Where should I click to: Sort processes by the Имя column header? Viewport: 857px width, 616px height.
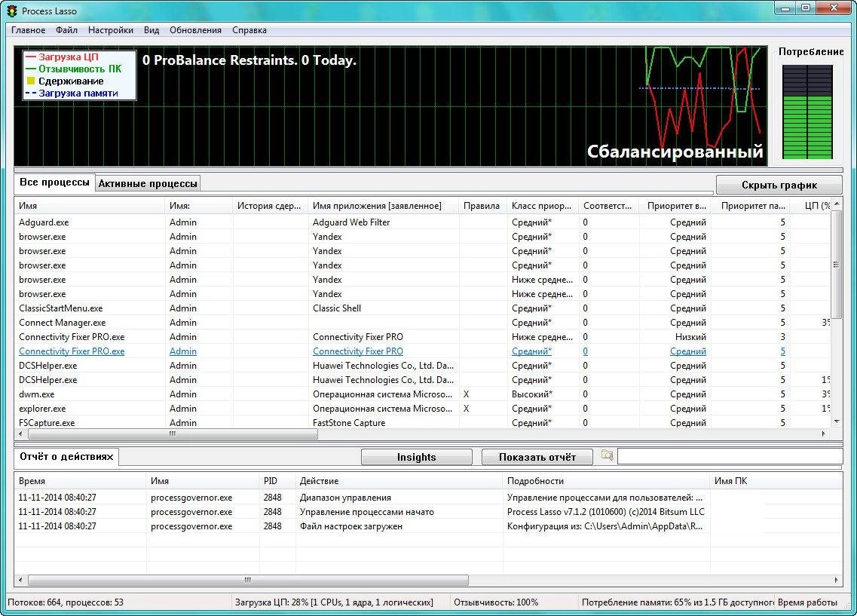point(90,206)
